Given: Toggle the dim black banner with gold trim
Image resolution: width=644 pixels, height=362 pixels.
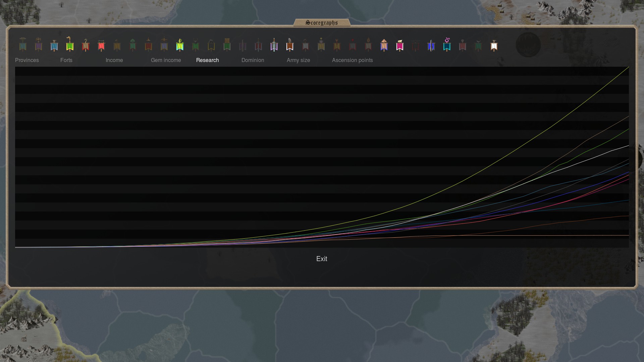Looking at the screenshot, I should click(211, 45).
